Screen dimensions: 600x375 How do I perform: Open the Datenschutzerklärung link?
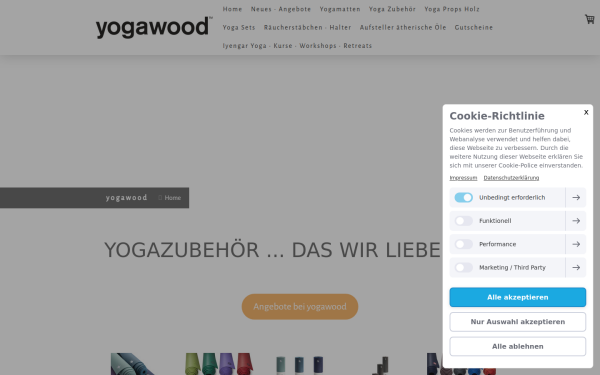511,178
